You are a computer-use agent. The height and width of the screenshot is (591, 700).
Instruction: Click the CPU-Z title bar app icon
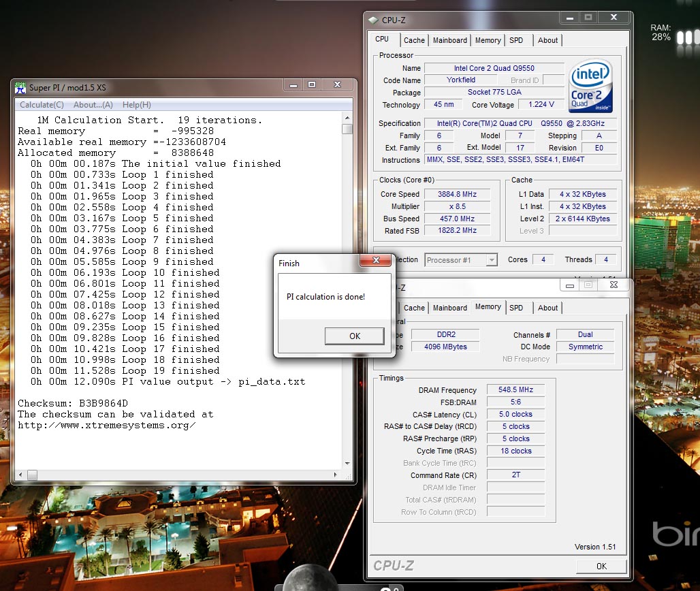(x=375, y=20)
